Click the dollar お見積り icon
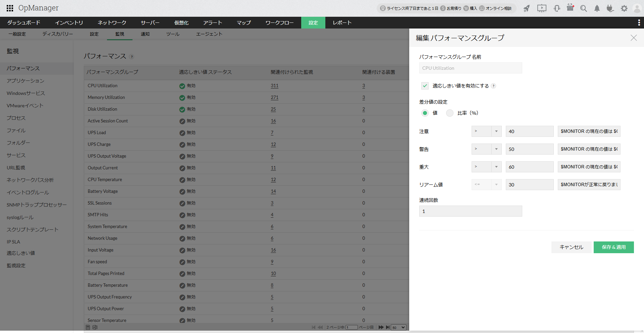This screenshot has height=333, width=644. [x=443, y=8]
